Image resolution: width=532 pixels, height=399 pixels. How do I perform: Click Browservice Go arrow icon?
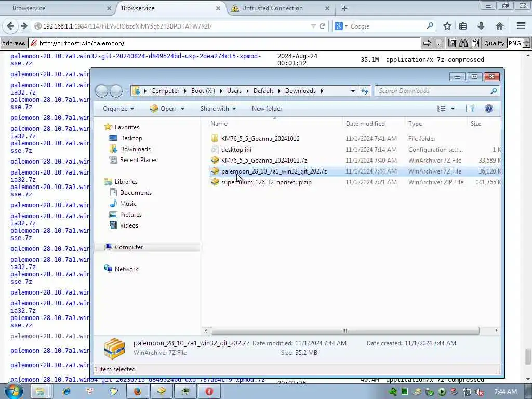click(427, 43)
